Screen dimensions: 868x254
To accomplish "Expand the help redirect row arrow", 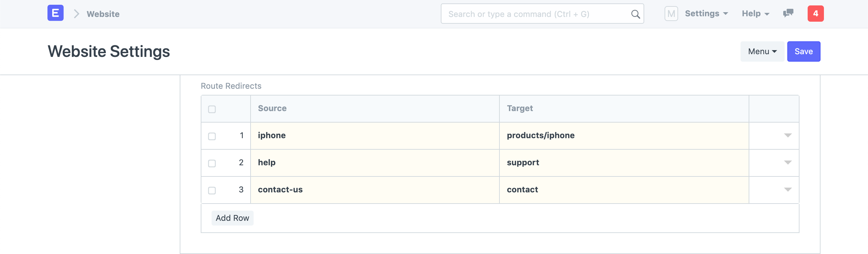I will tap(788, 163).
